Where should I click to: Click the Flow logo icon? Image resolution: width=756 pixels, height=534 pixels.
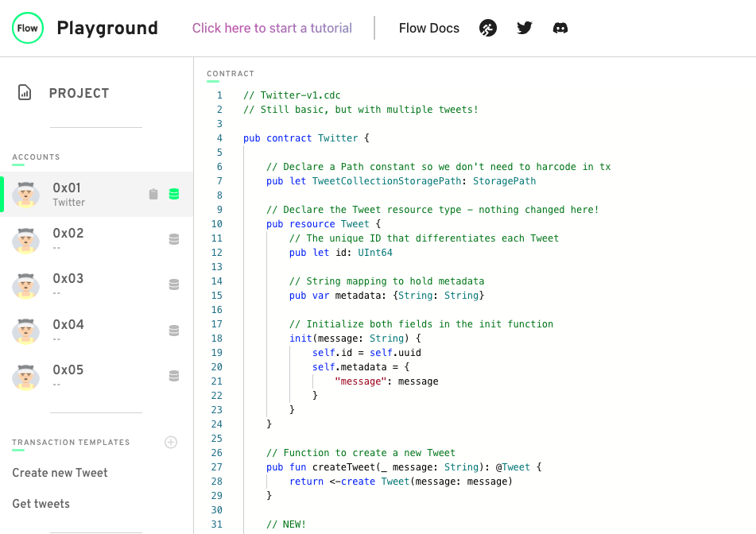28,28
